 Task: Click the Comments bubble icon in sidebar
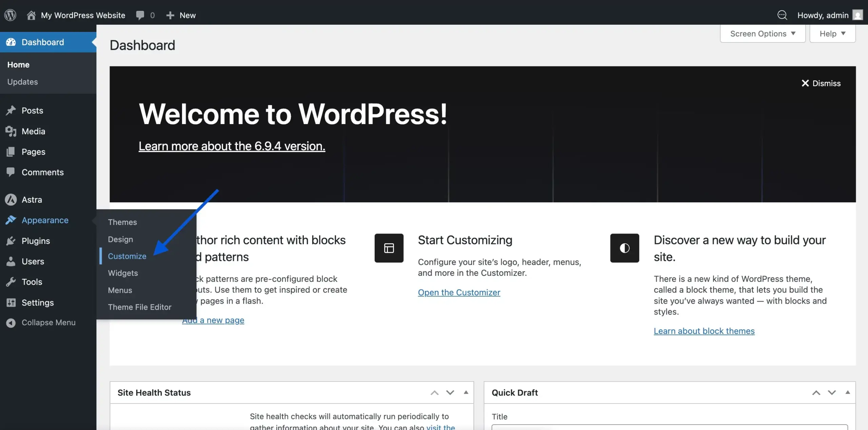pos(11,172)
